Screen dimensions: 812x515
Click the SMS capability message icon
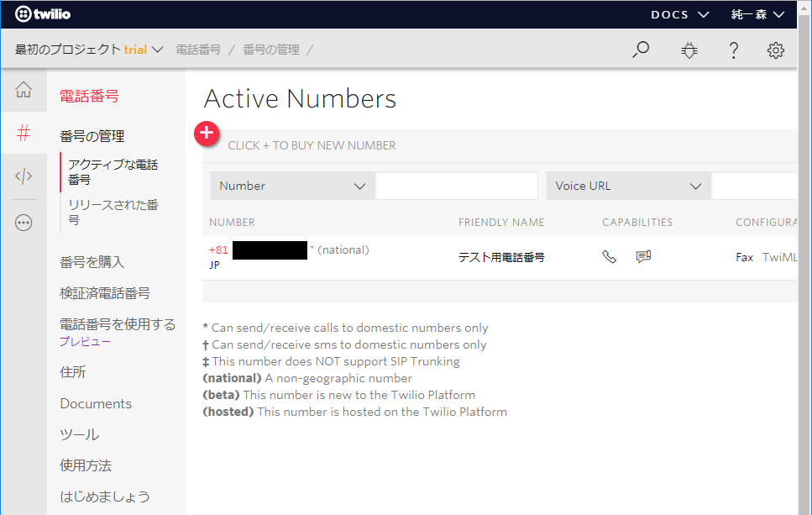(x=643, y=256)
